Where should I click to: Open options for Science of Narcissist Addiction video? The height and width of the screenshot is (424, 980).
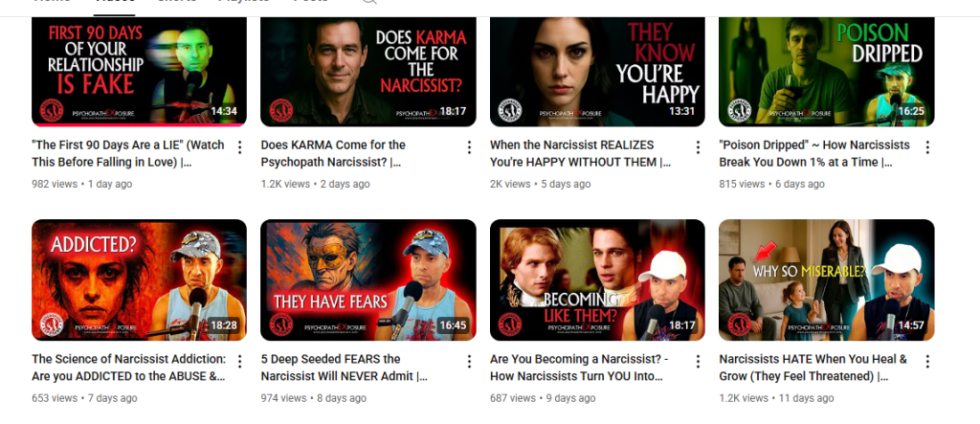tap(239, 362)
